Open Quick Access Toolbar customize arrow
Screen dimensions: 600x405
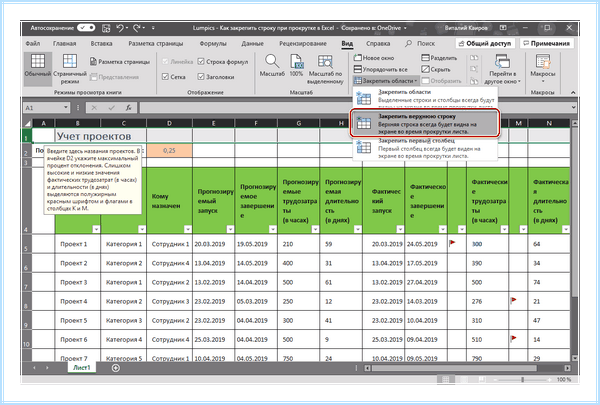(153, 28)
